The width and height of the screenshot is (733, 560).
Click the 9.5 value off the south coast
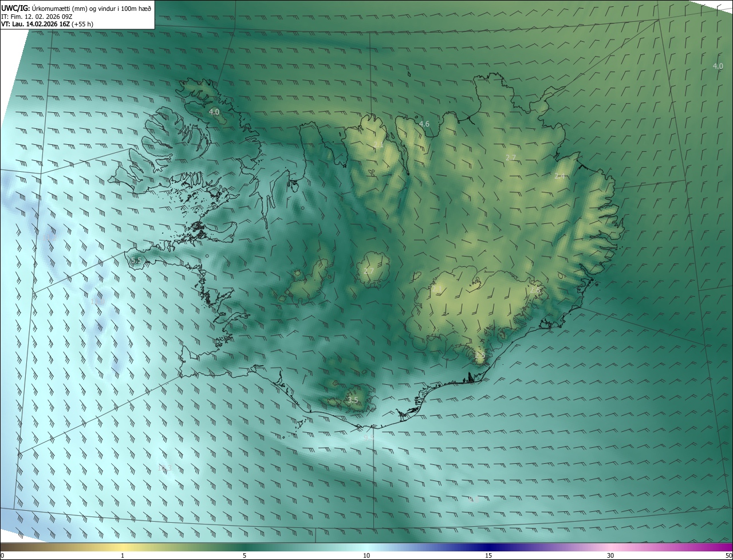368,437
